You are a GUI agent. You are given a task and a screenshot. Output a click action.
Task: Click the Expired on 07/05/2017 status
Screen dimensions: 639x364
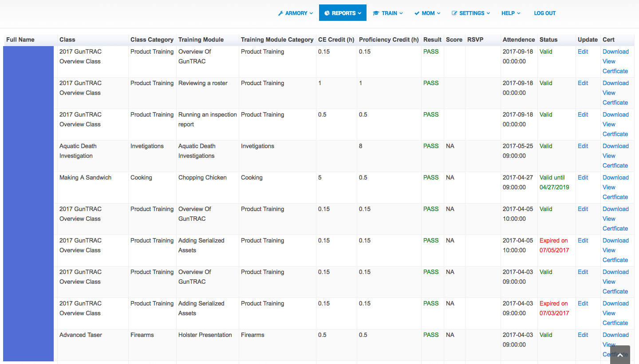tap(554, 245)
